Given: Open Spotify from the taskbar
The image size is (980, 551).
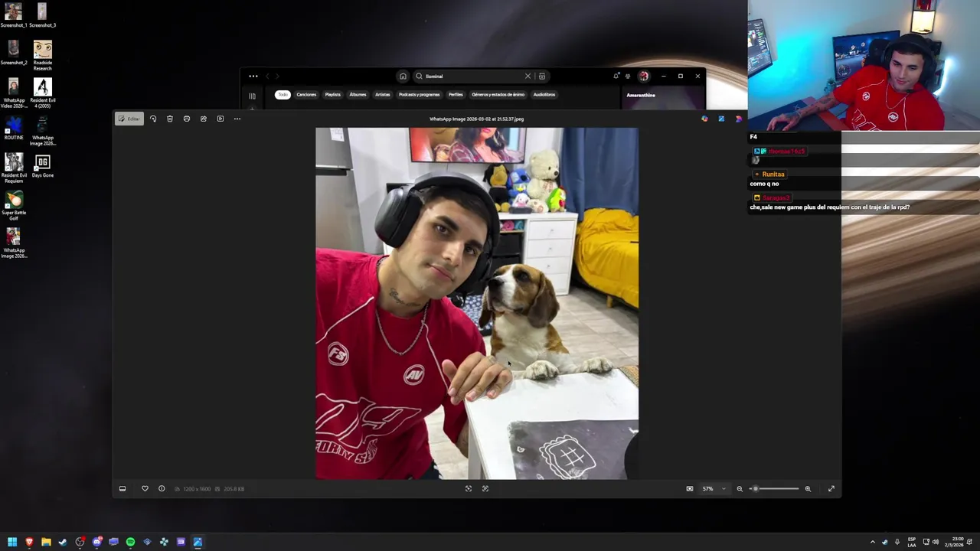Looking at the screenshot, I should click(x=130, y=542).
